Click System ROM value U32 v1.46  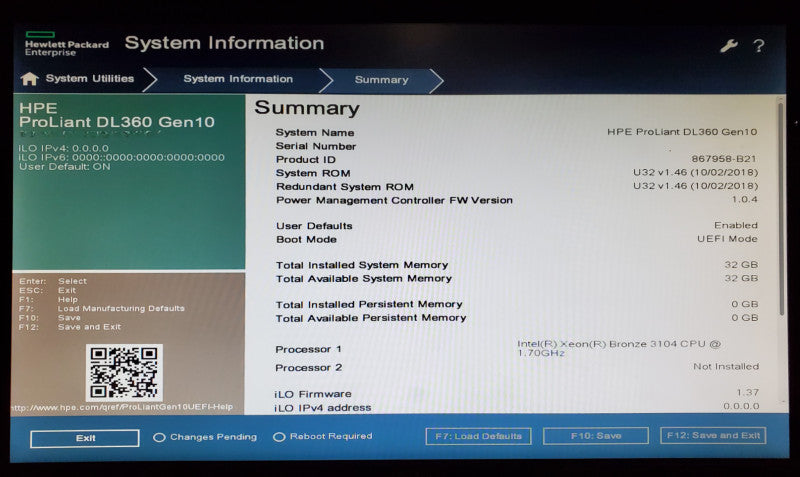click(695, 172)
